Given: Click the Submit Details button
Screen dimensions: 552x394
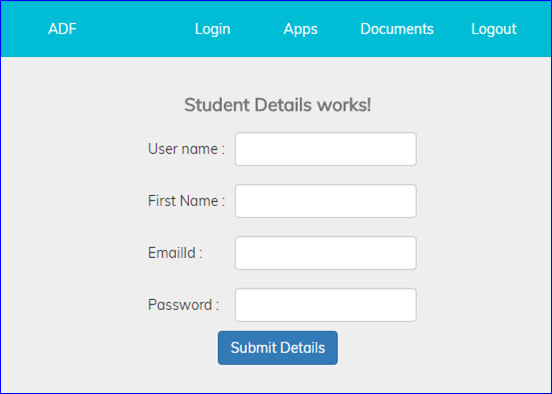Looking at the screenshot, I should pos(278,348).
